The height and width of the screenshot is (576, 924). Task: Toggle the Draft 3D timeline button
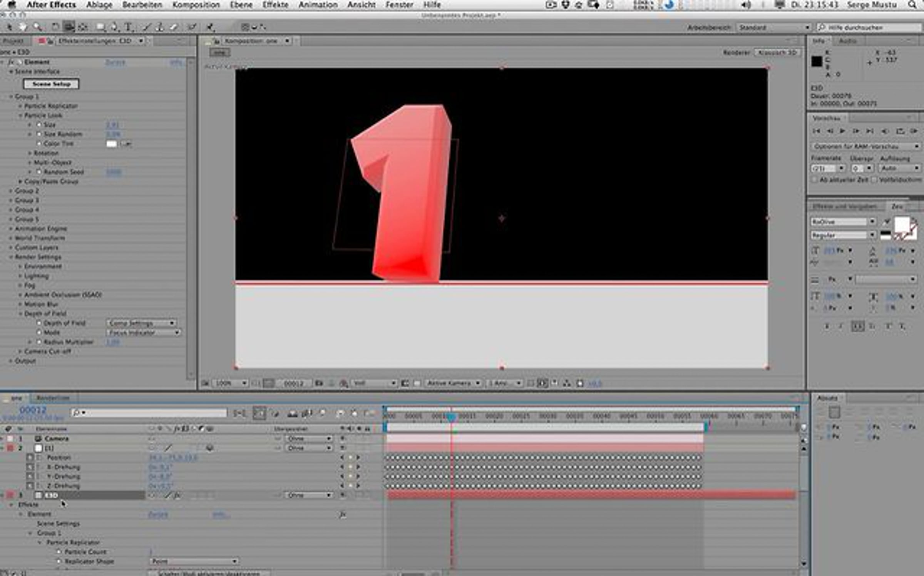click(x=275, y=413)
